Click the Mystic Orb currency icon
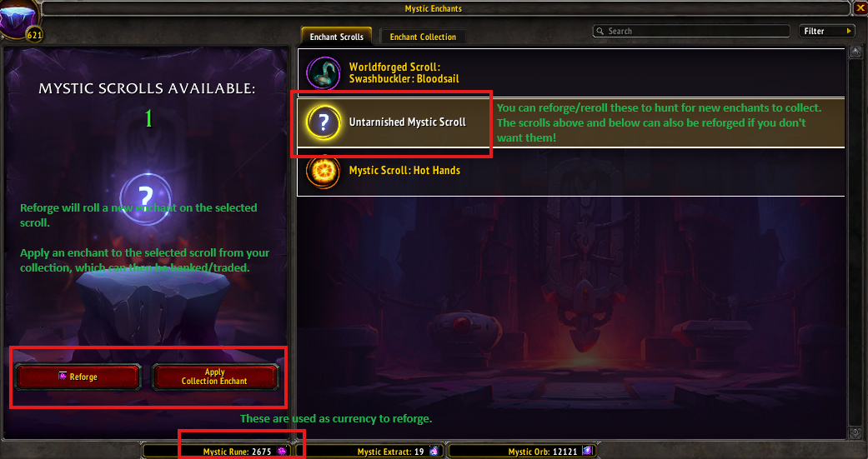Image resolution: width=868 pixels, height=459 pixels. tap(587, 452)
